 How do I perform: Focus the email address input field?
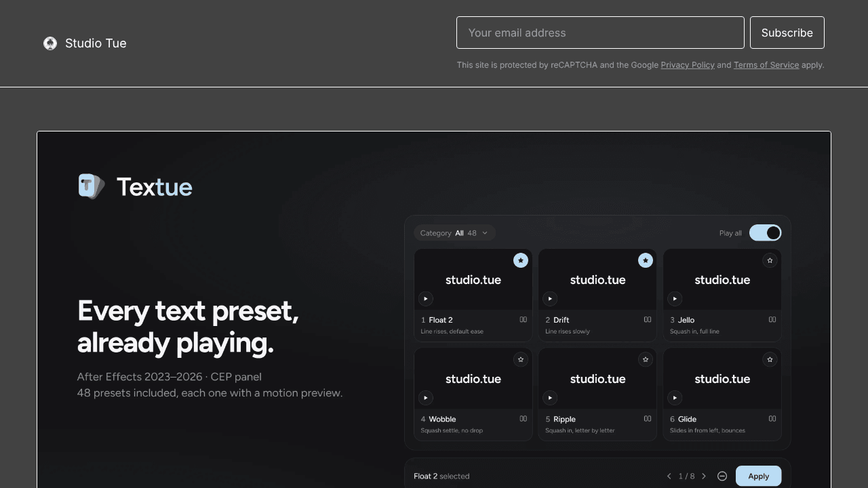tap(600, 33)
